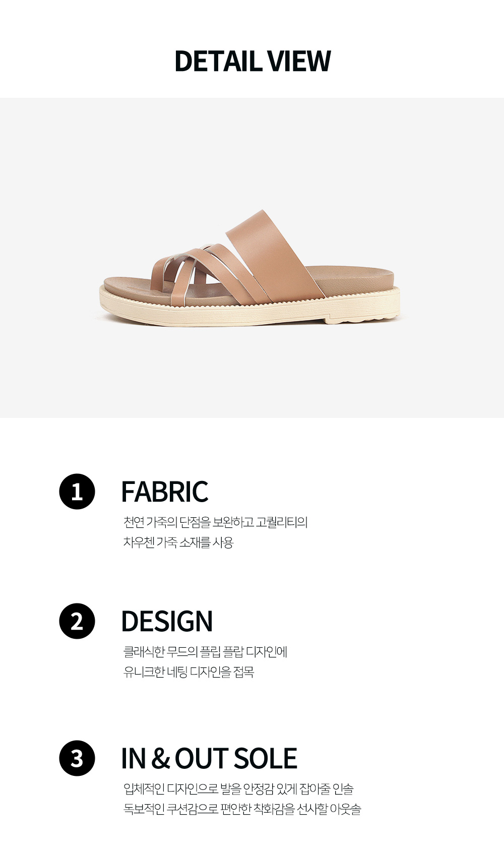The height and width of the screenshot is (853, 504).
Task: Click the number 3 circle icon
Action: click(77, 758)
